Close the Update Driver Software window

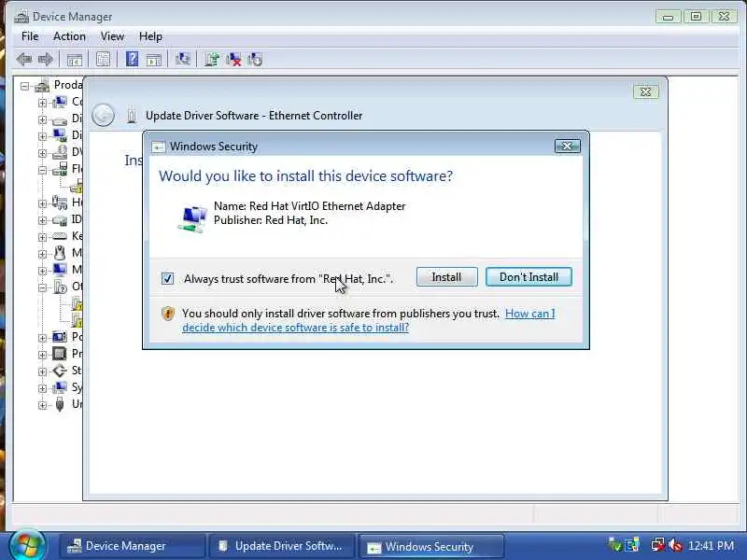646,91
